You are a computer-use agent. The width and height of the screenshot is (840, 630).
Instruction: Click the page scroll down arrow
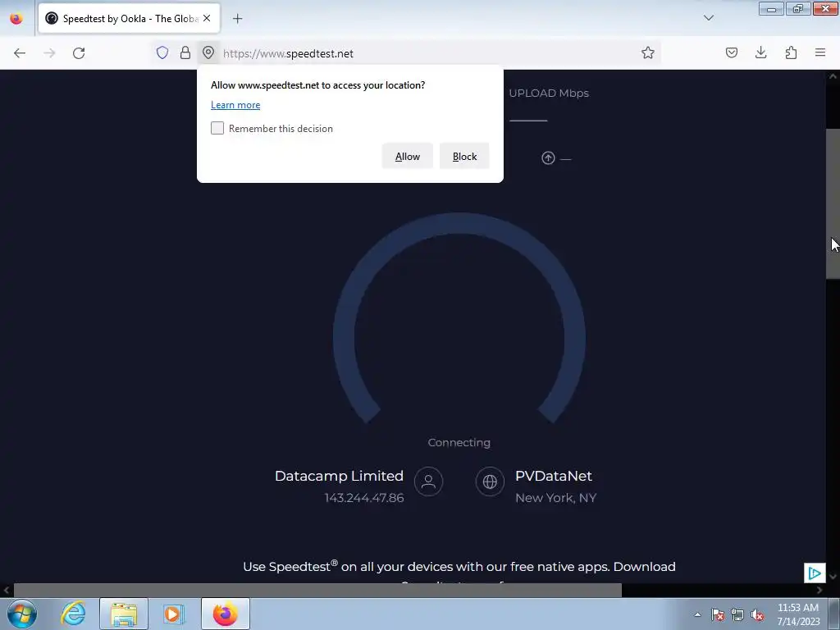833,577
